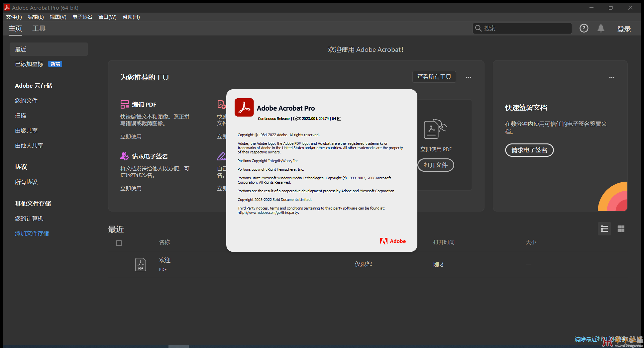Click the 打开文件 button
This screenshot has width=644, height=348.
[435, 165]
